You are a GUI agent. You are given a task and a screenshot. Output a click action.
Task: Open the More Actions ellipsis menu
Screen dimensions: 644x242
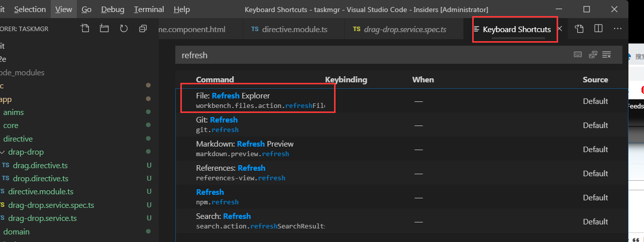click(x=617, y=29)
